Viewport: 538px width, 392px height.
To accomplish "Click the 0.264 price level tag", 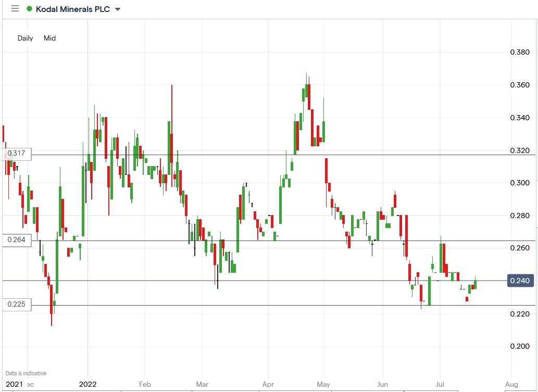I will 17,240.
